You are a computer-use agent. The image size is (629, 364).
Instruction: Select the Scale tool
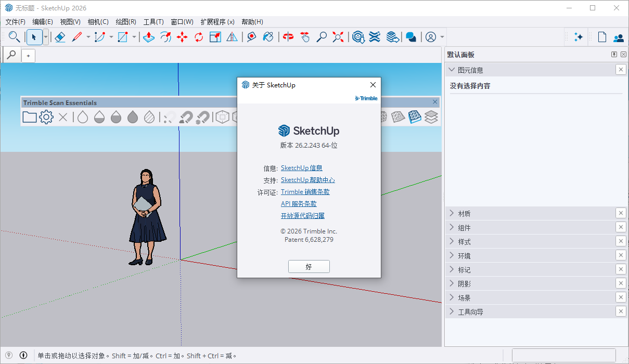pos(215,37)
